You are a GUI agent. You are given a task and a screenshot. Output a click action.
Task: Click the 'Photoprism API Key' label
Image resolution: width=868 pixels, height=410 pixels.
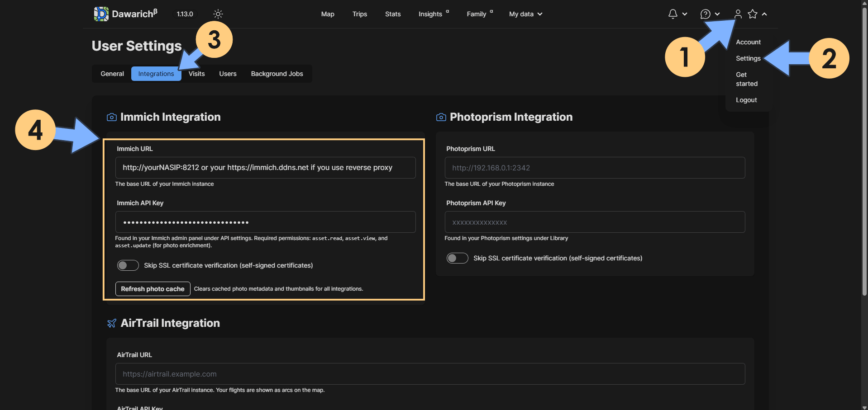[x=476, y=203]
